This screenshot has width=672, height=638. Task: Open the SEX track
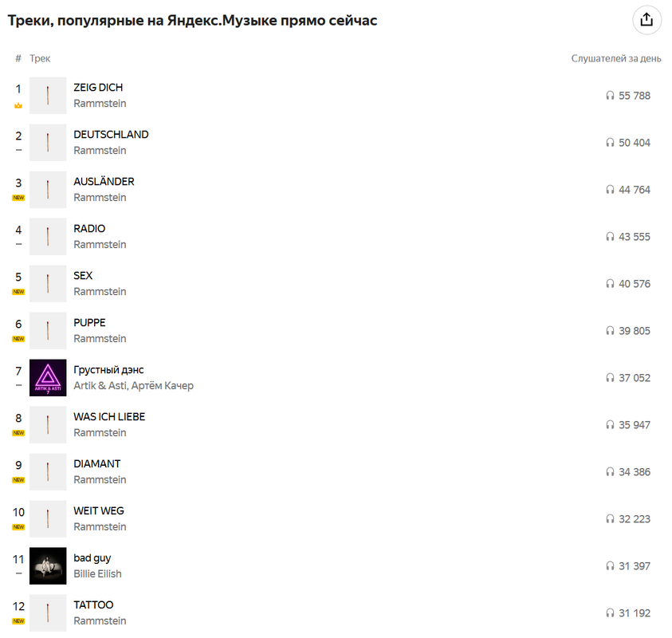[x=83, y=276]
